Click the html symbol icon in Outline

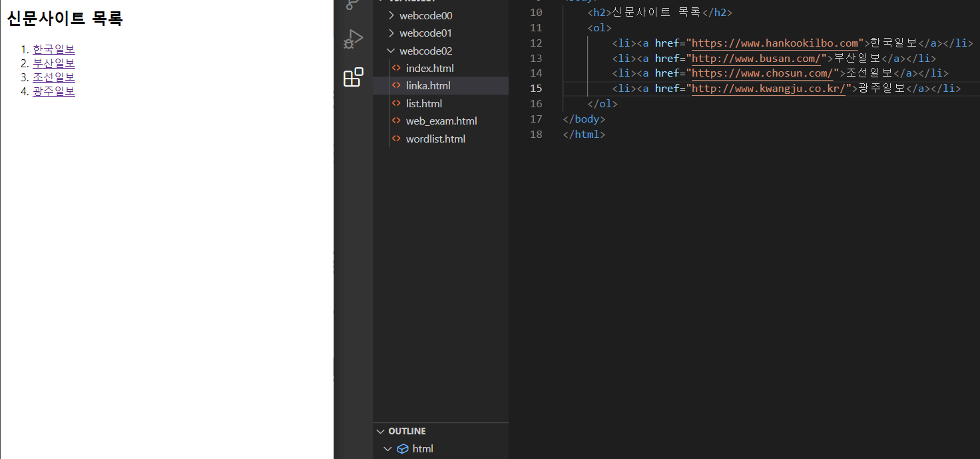click(402, 449)
